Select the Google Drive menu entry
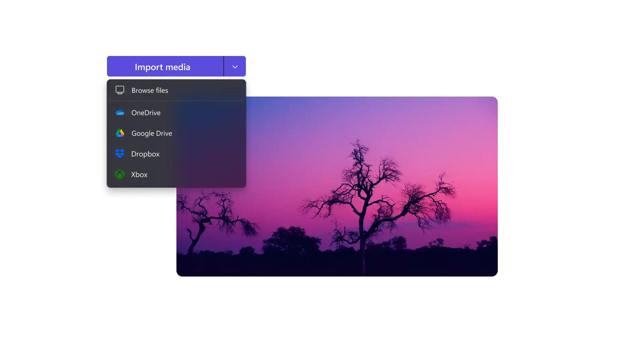 [176, 133]
